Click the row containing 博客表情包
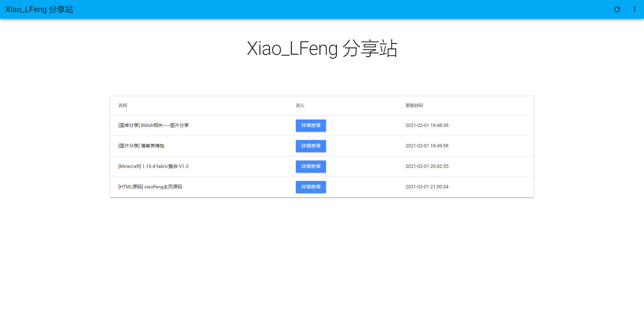Screen dimensions: 644x328 235,146
